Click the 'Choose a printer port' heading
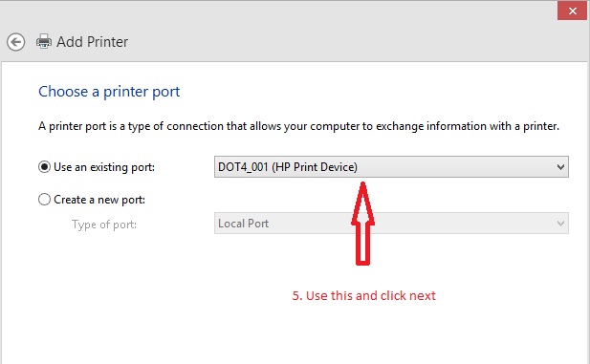The height and width of the screenshot is (364, 590). point(109,92)
